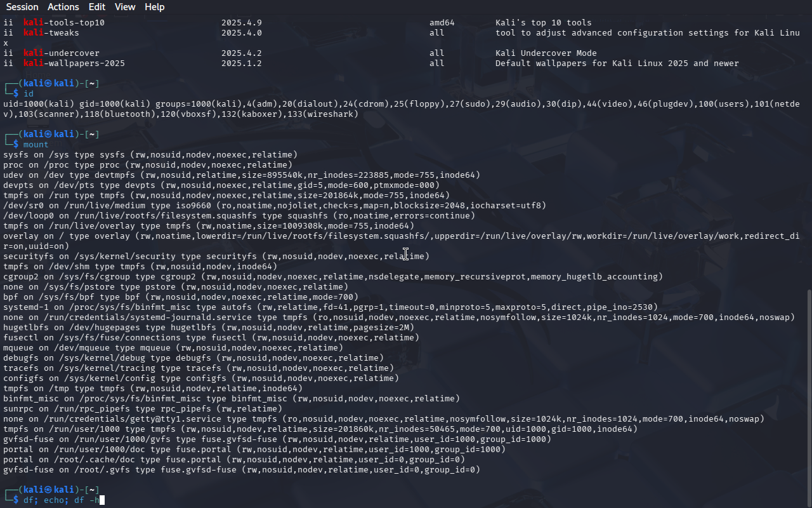Click the 'mount' command text
Viewport: 812px width, 508px height.
(x=36, y=145)
